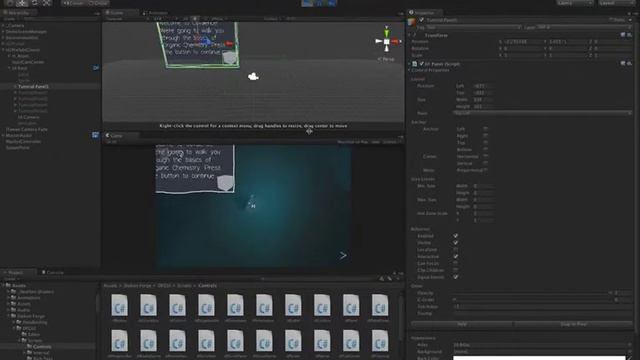Viewport: 640px width, 360px height.
Task: Switch to the Hierarchy tab
Action: click(19, 13)
